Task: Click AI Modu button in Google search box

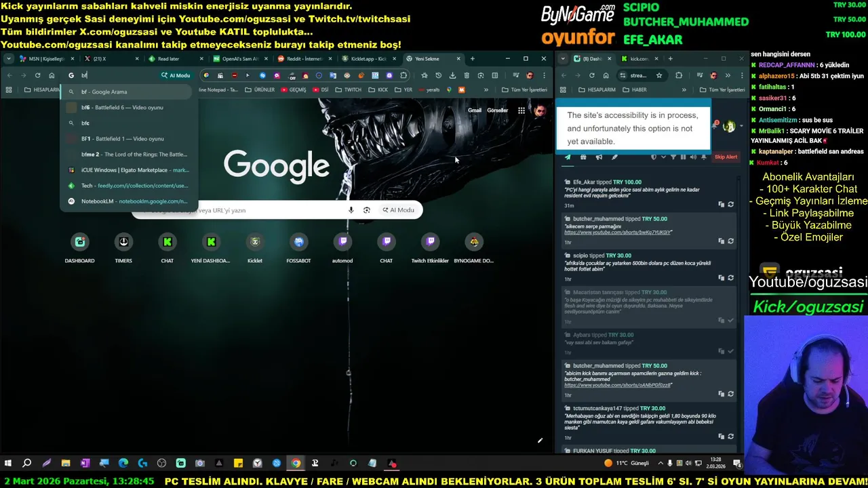Action: tap(399, 210)
